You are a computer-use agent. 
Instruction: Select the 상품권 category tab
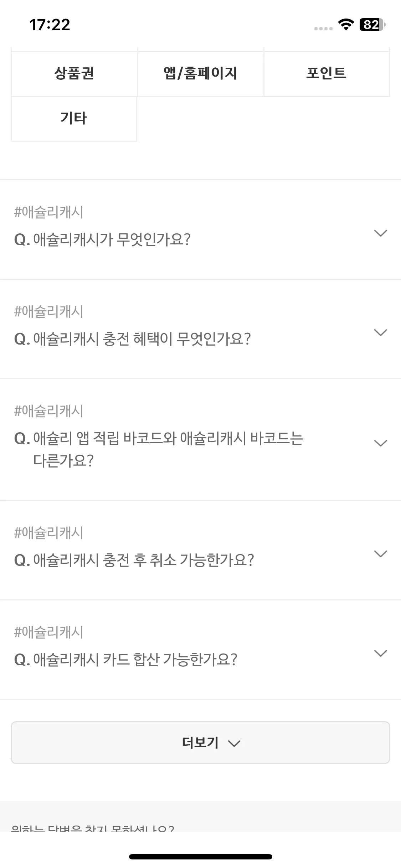pyautogui.click(x=74, y=74)
